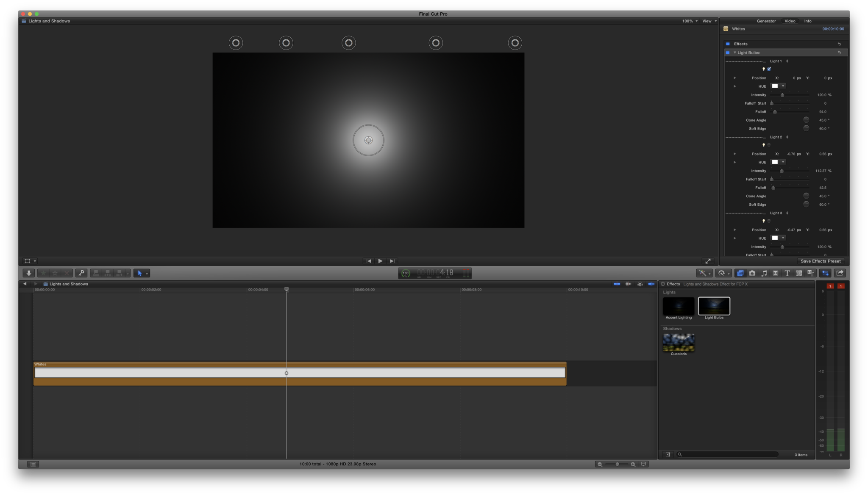The image size is (868, 495).
Task: Toggle the Light Bulbs effect on/off
Action: tap(728, 53)
